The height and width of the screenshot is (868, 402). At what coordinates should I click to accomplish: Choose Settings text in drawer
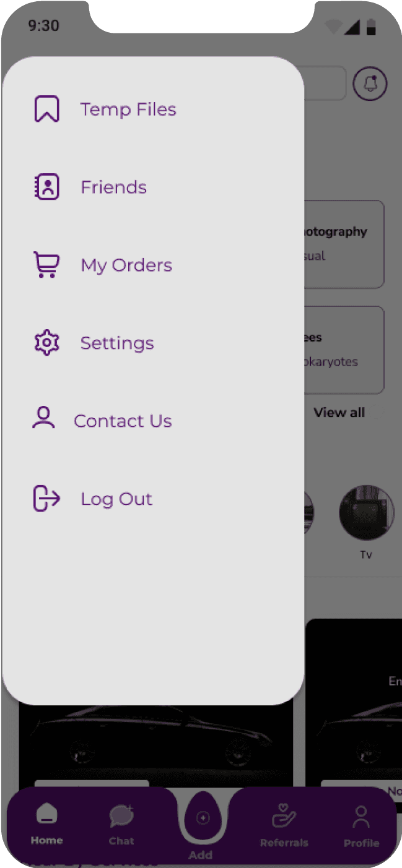click(117, 343)
